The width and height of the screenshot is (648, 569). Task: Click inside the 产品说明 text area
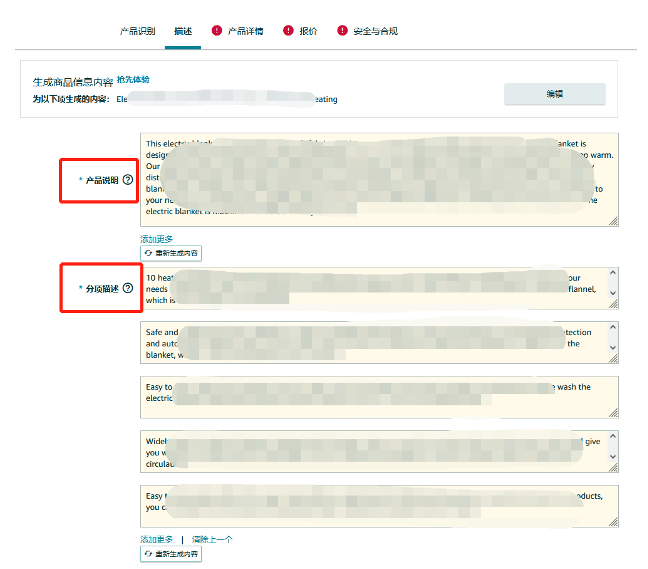(x=379, y=180)
